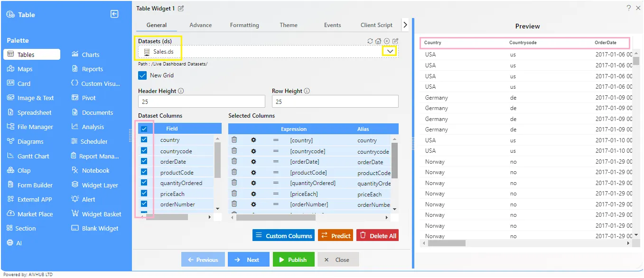Click the Delete All button

click(377, 235)
